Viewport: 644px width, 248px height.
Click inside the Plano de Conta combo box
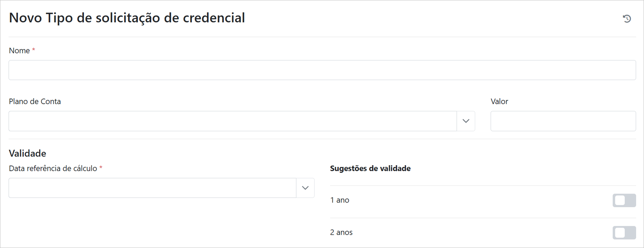coord(232,121)
